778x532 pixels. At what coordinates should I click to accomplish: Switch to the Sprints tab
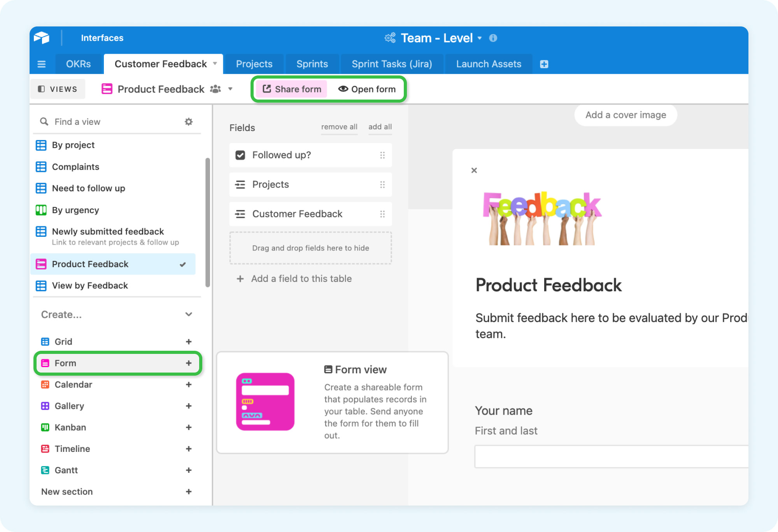[312, 64]
